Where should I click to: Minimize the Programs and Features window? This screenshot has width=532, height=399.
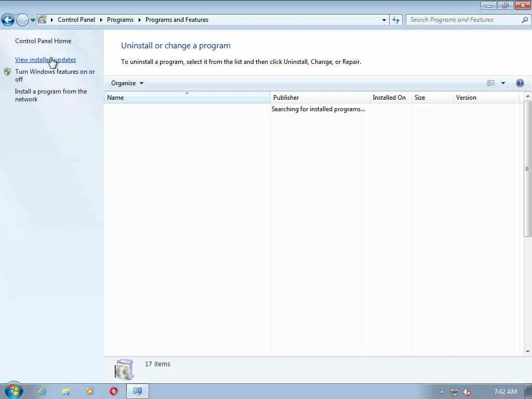[x=488, y=6]
